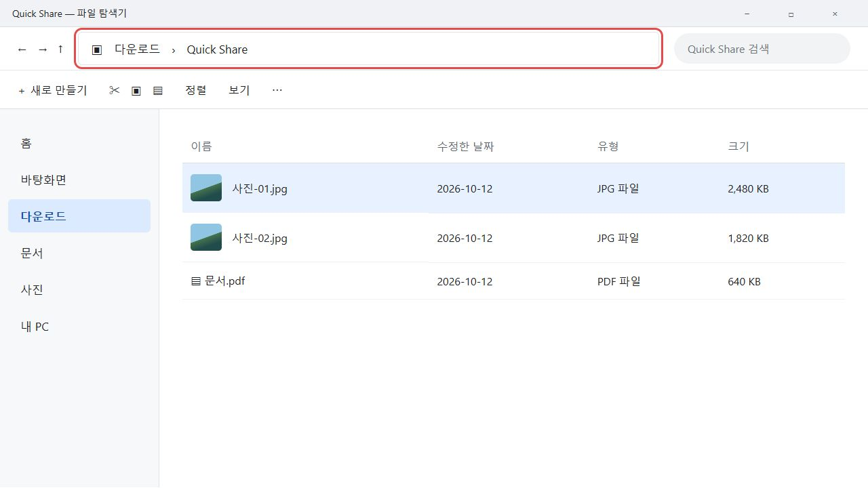Go forward with the right arrow
The width and height of the screenshot is (868, 488).
tap(43, 49)
